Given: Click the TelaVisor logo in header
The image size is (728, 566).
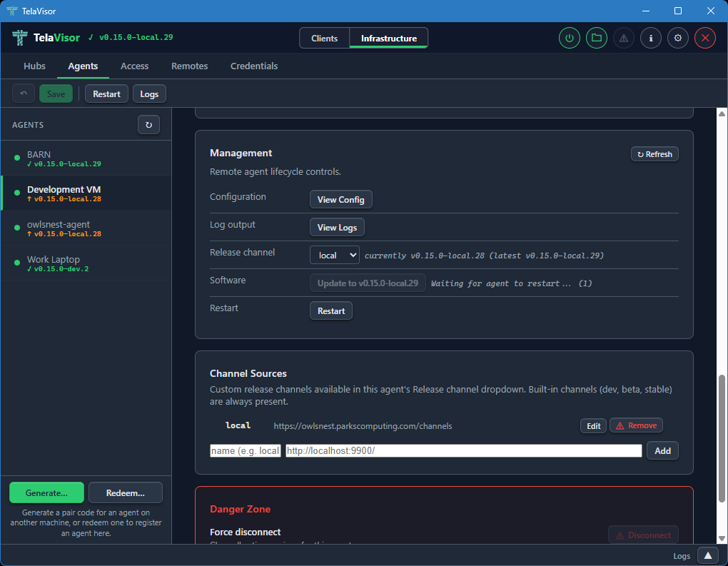Looking at the screenshot, I should pos(19,38).
